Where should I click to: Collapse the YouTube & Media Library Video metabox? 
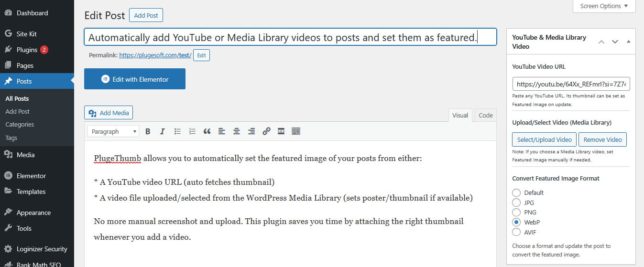[629, 42]
